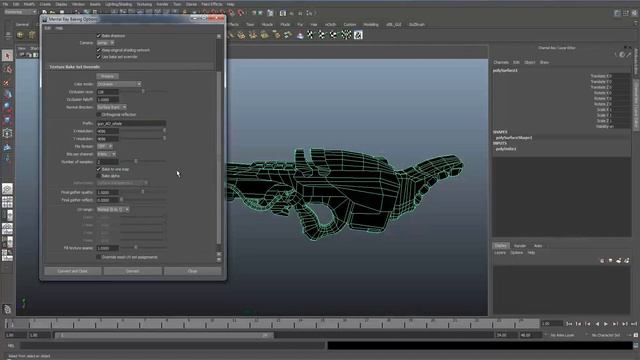
Task: Click the Number of samples field
Action: click(x=108, y=162)
